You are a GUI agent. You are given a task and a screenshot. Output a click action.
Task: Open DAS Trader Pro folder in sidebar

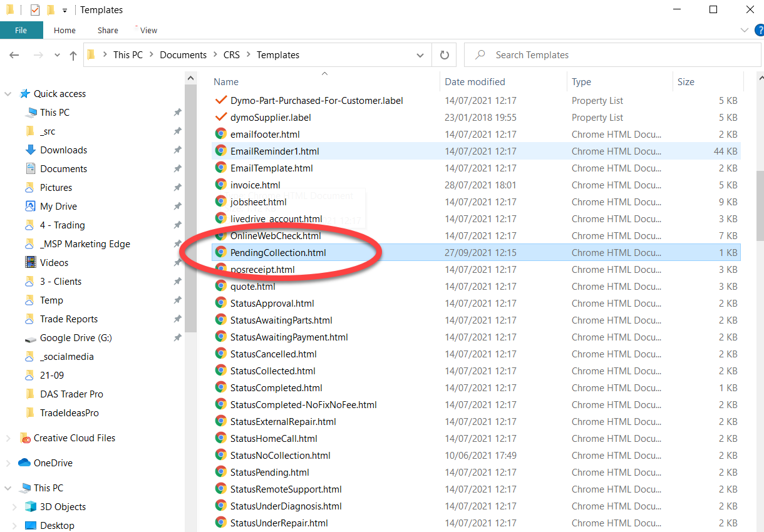71,394
